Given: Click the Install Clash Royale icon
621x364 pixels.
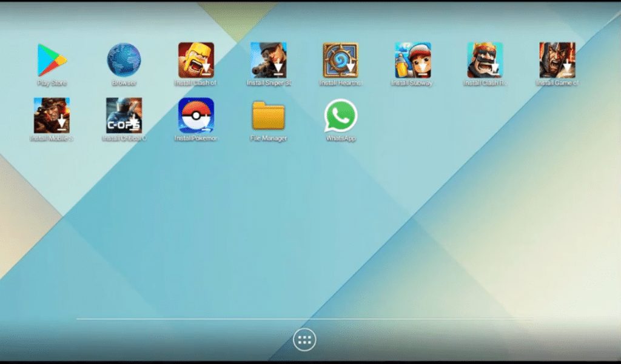Looking at the screenshot, I should click(x=485, y=60).
